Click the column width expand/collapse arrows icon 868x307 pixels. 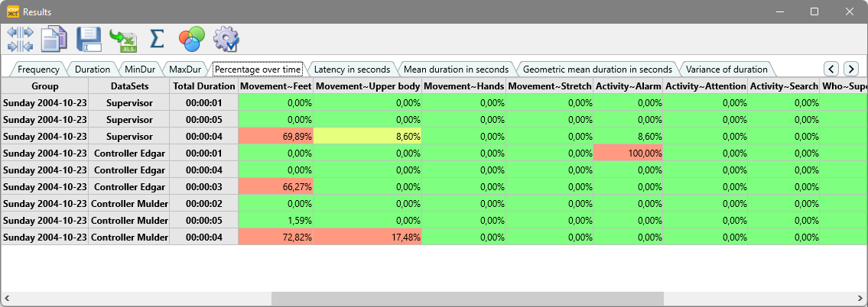tap(20, 39)
